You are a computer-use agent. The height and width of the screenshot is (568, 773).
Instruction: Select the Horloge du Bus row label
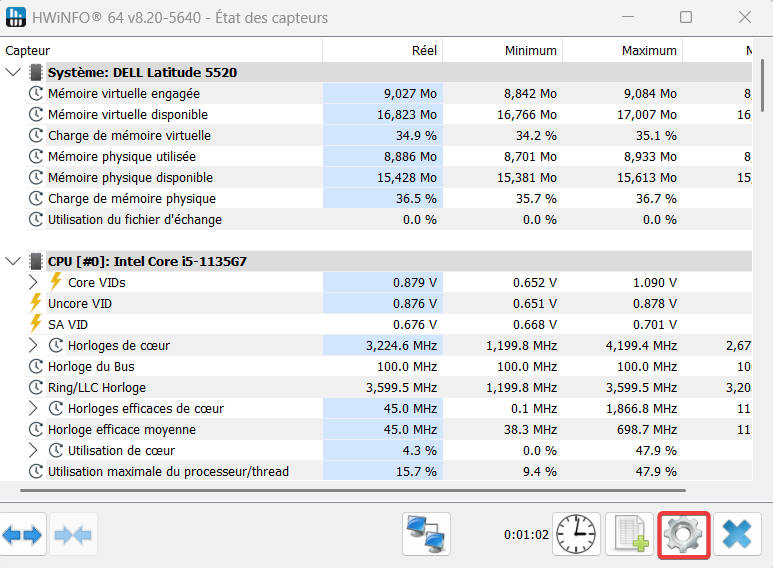coord(91,367)
